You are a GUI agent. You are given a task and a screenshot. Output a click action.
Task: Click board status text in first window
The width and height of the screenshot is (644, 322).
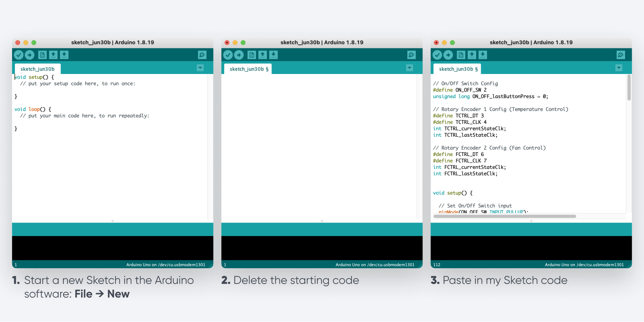pos(166,265)
